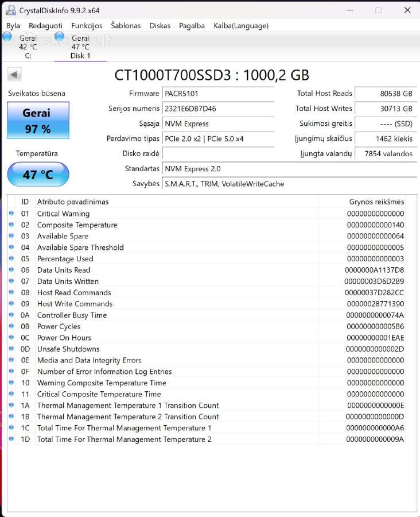Click status dot of Thermal Temperature 1 Transition Count
The height and width of the screenshot is (517, 420).
click(x=11, y=405)
